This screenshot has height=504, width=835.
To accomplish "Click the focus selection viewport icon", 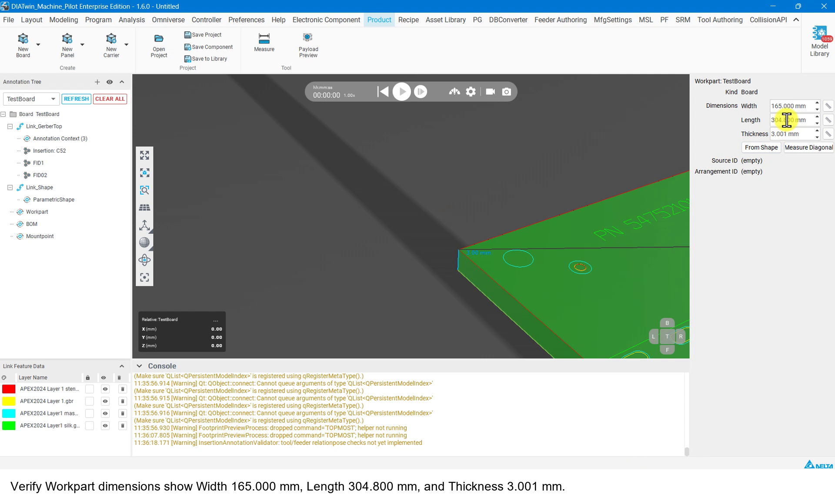I will (x=144, y=278).
